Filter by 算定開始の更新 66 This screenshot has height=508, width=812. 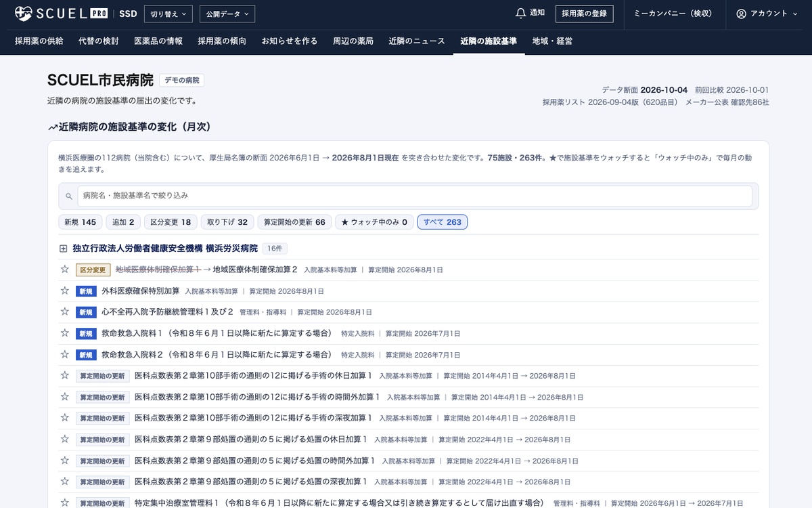(x=294, y=222)
